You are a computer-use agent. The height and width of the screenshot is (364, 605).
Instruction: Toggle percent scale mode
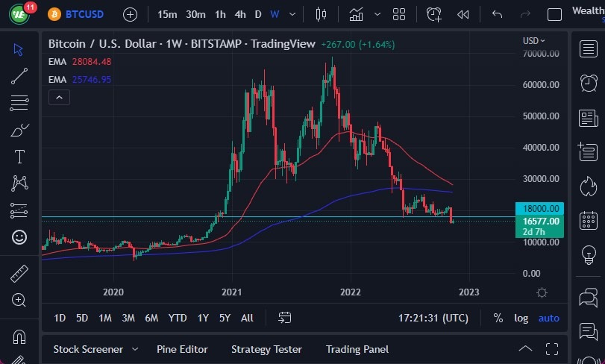(498, 318)
